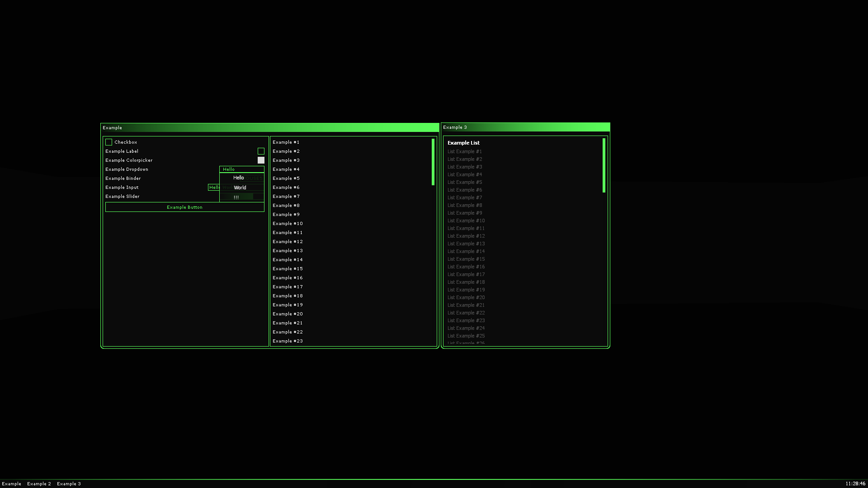868x488 pixels.
Task: Select 'List Example #20' row
Action: coord(466,297)
